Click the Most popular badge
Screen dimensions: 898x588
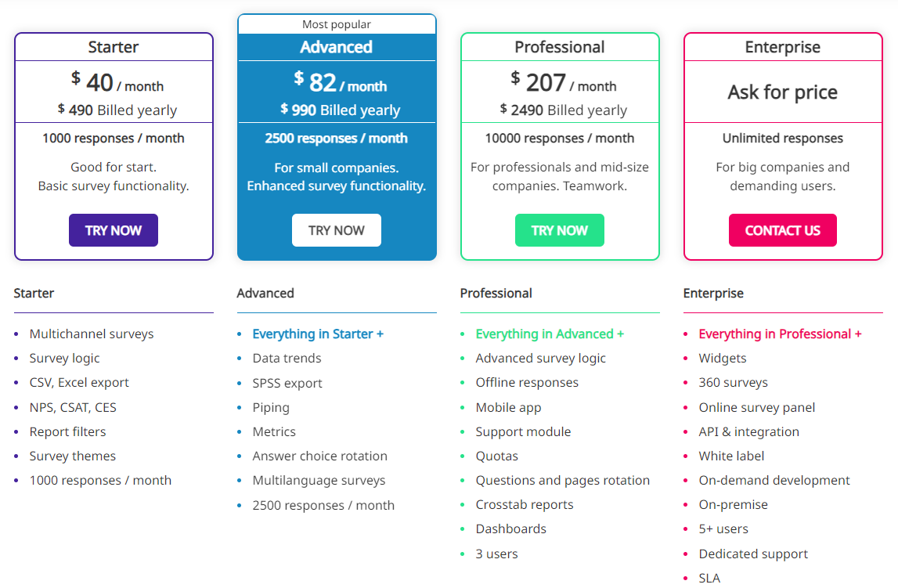coord(337,24)
